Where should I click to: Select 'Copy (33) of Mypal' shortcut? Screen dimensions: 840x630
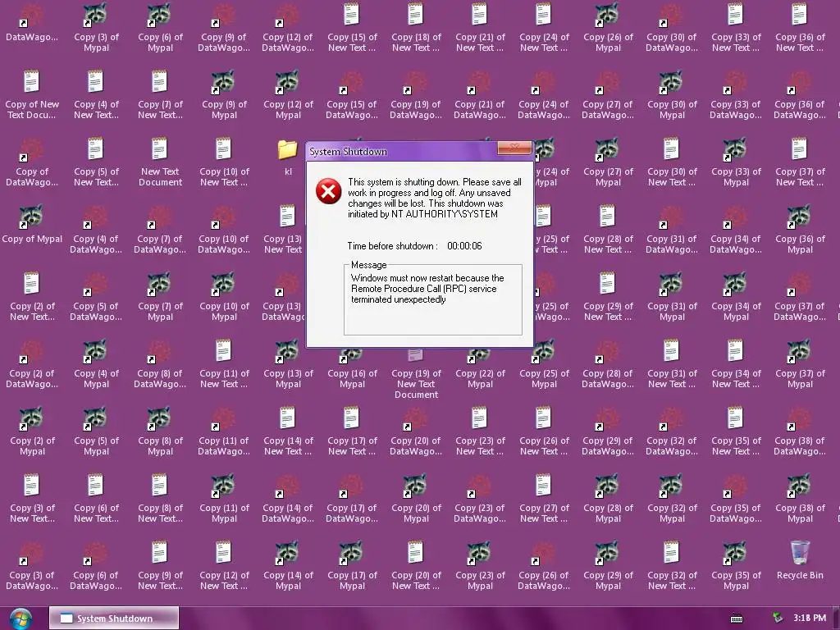736,162
